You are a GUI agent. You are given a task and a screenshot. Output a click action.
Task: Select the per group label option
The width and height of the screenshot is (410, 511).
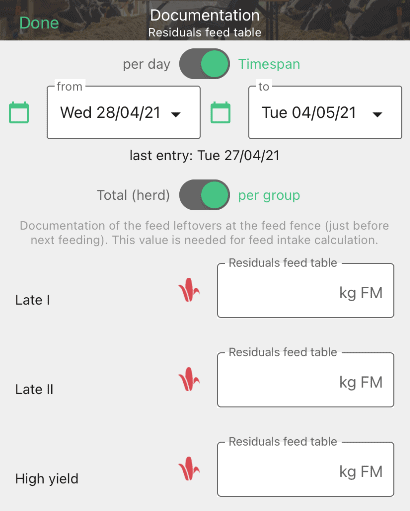click(x=269, y=195)
